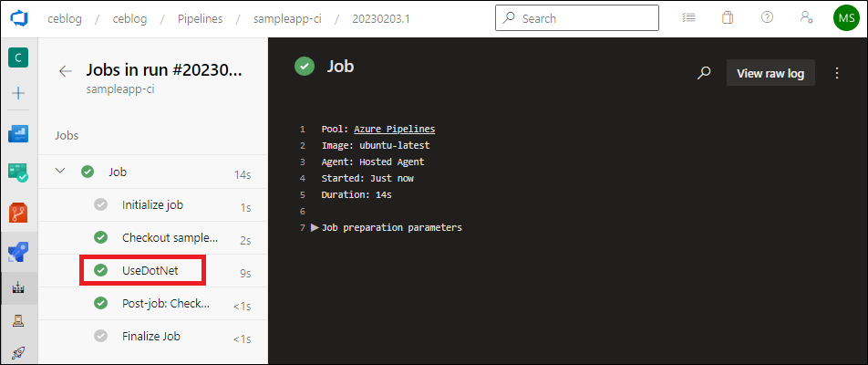Open the Azure DevOps home logo
This screenshot has width=868, height=365.
18,18
